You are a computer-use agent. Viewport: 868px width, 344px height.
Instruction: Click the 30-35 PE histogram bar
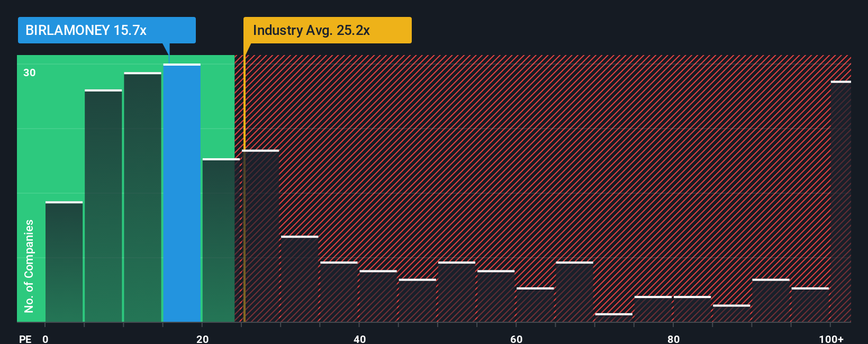(x=300, y=278)
